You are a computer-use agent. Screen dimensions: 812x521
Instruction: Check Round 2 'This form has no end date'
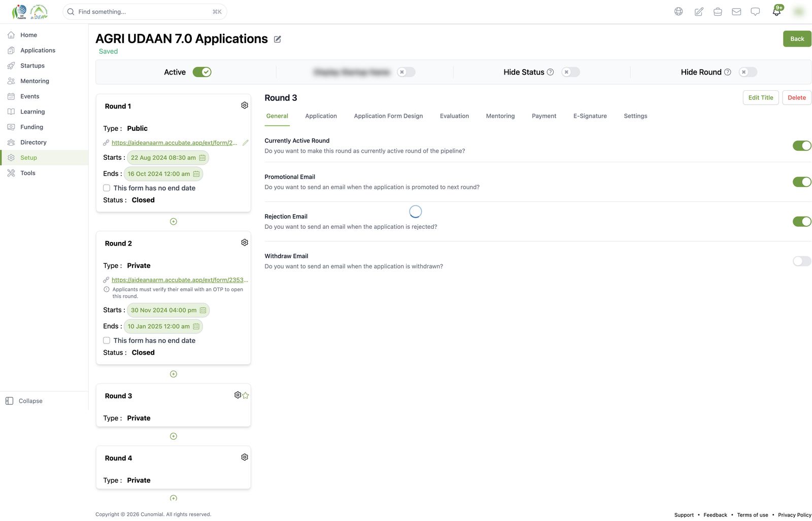pyautogui.click(x=107, y=340)
